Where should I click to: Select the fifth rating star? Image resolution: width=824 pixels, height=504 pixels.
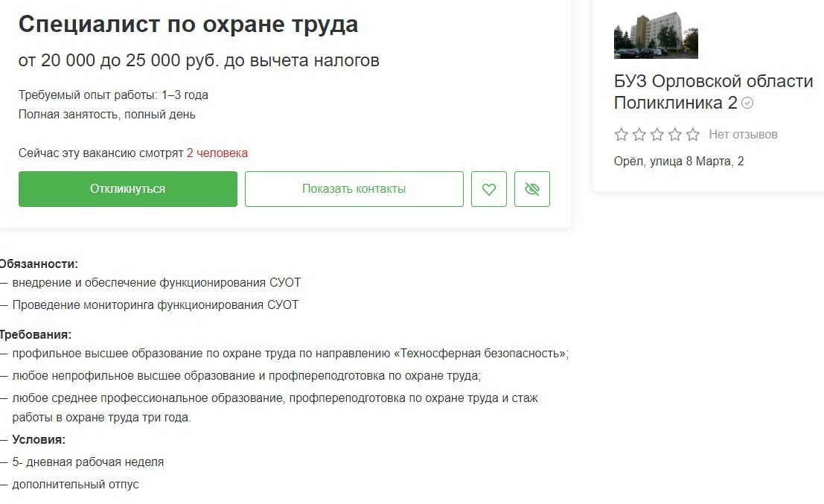point(693,135)
